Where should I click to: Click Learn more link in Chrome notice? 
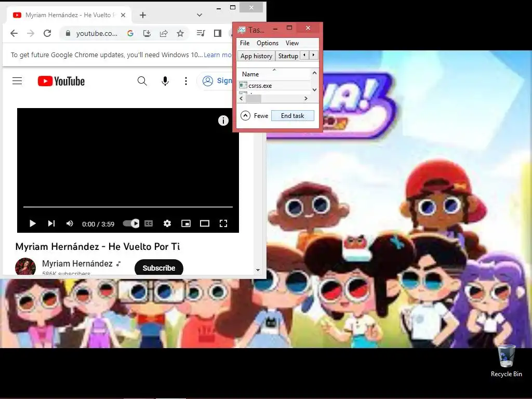click(218, 55)
